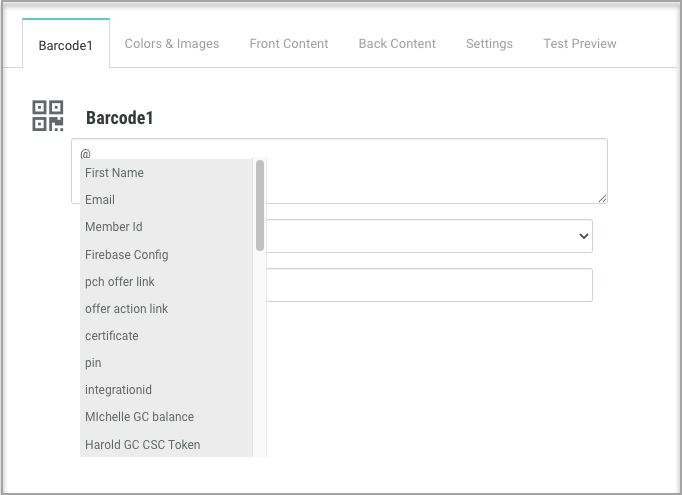Screen dimensions: 682x495
Task: Pick Email from the suggestion list
Action: pos(100,200)
